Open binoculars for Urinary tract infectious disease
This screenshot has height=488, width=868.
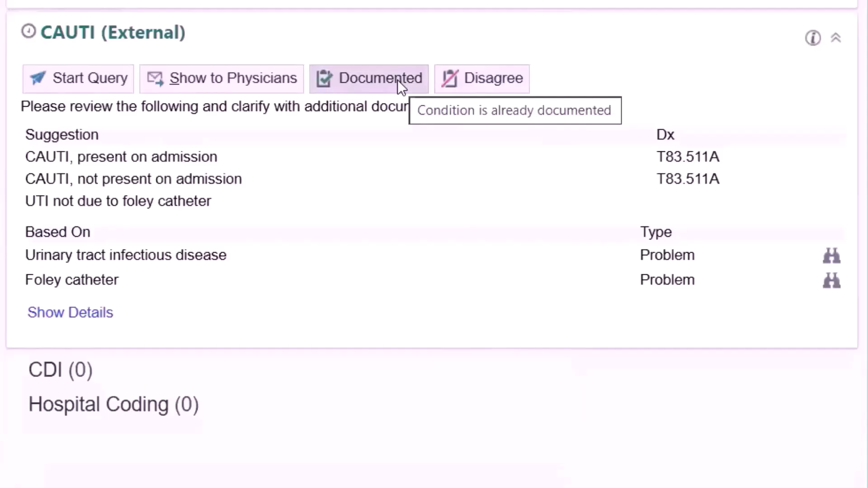click(831, 256)
